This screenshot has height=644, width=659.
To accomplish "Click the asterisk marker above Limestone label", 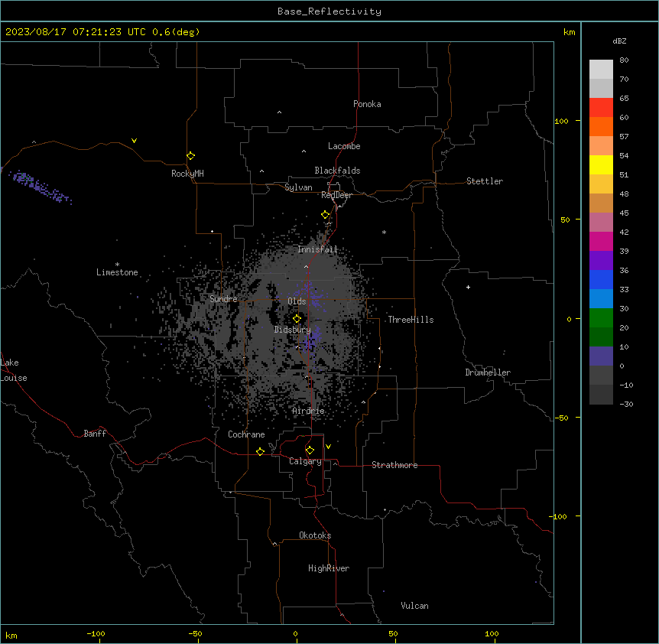I will [117, 265].
